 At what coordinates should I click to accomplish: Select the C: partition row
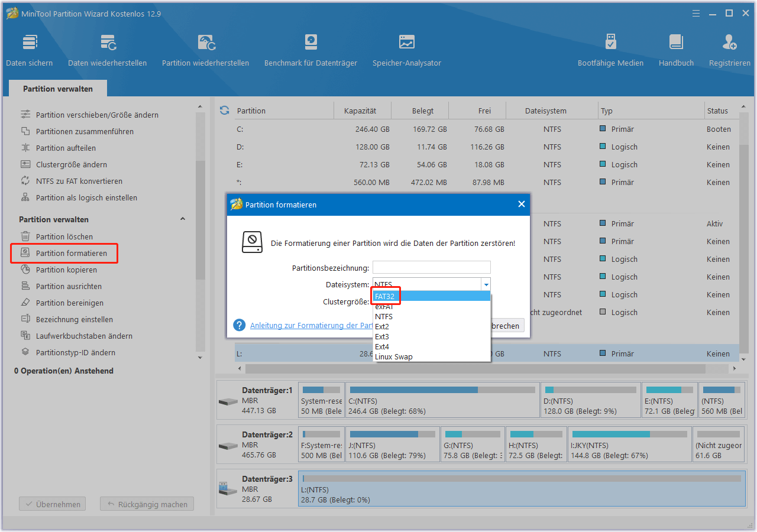point(487,129)
